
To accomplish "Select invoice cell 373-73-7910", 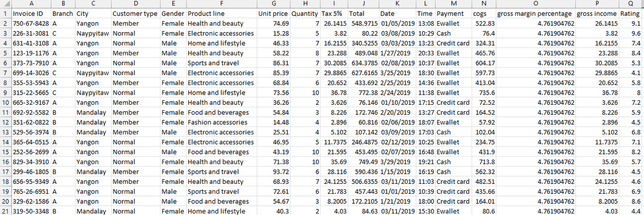I will (31, 63).
